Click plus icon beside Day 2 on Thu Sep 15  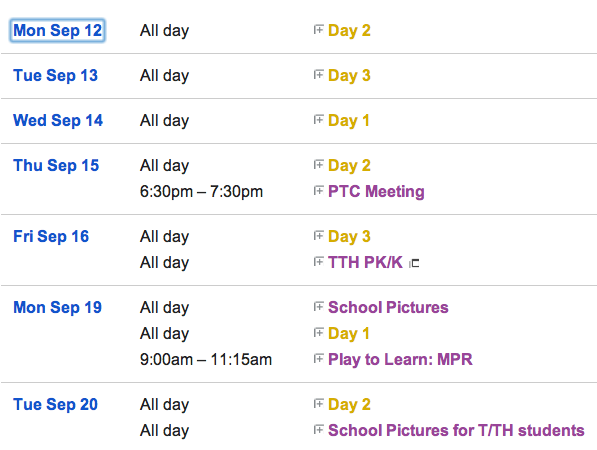point(318,164)
